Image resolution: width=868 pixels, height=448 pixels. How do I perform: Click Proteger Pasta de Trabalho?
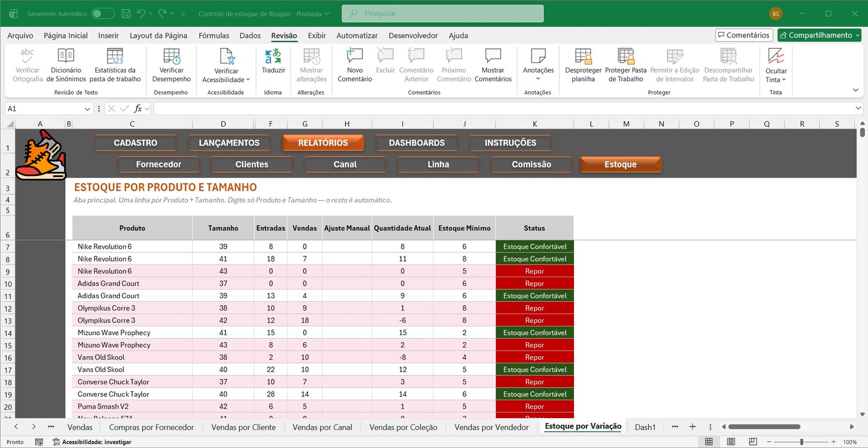coord(626,65)
